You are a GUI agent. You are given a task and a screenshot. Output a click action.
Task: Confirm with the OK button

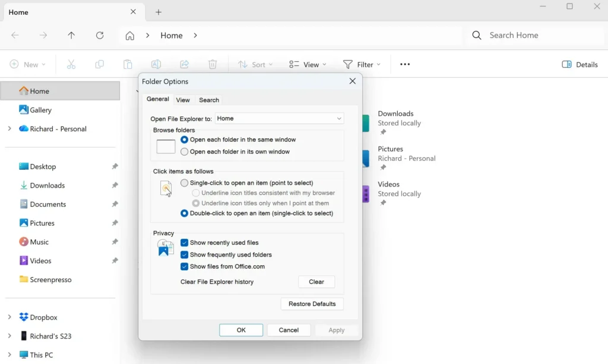241,330
